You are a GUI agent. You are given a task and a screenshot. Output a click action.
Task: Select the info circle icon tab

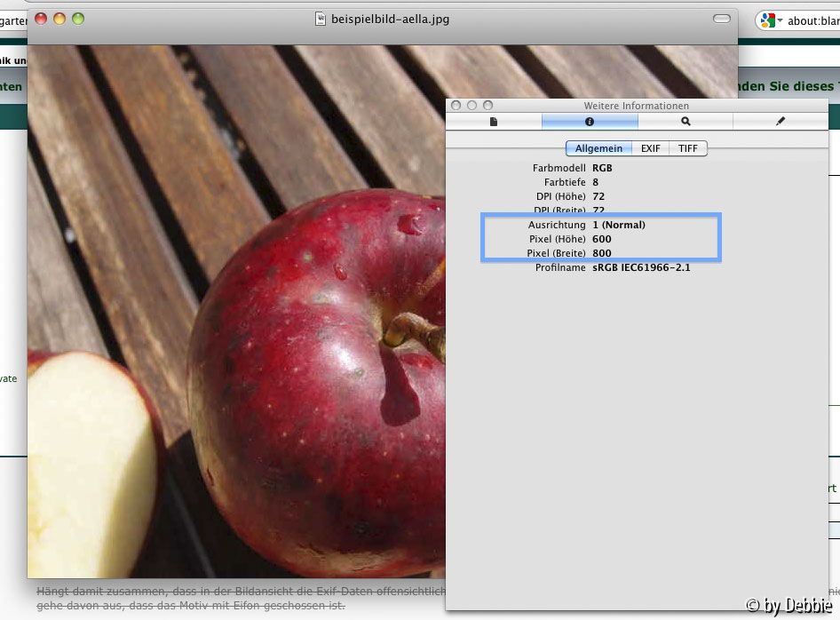coord(590,122)
